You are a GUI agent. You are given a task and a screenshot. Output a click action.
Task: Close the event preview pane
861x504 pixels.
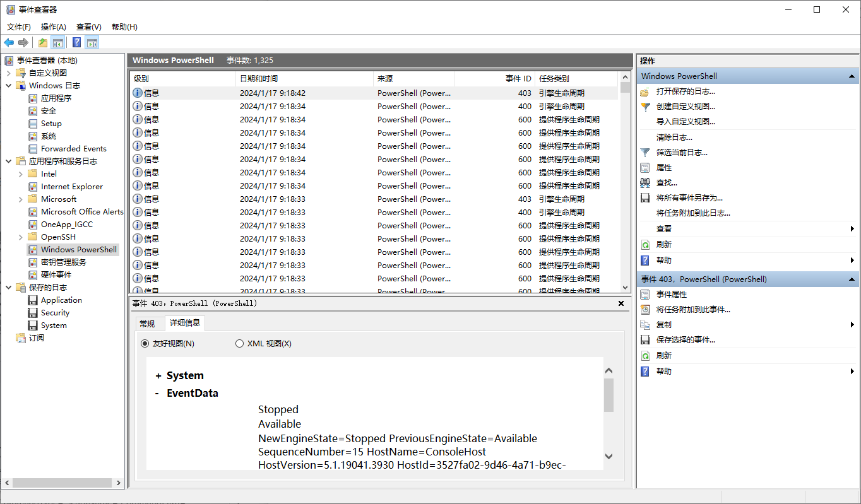(x=621, y=303)
